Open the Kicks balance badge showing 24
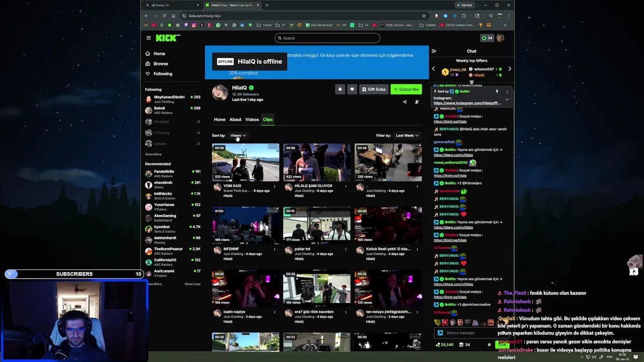 tap(487, 38)
